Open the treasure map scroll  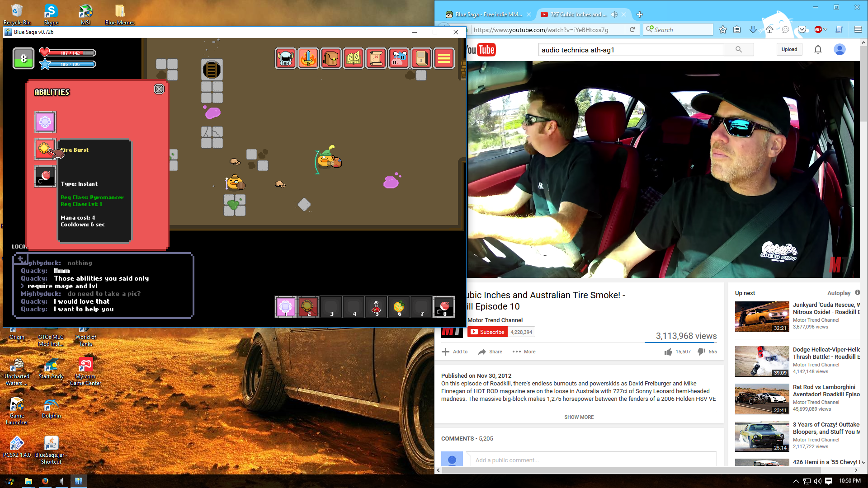376,58
